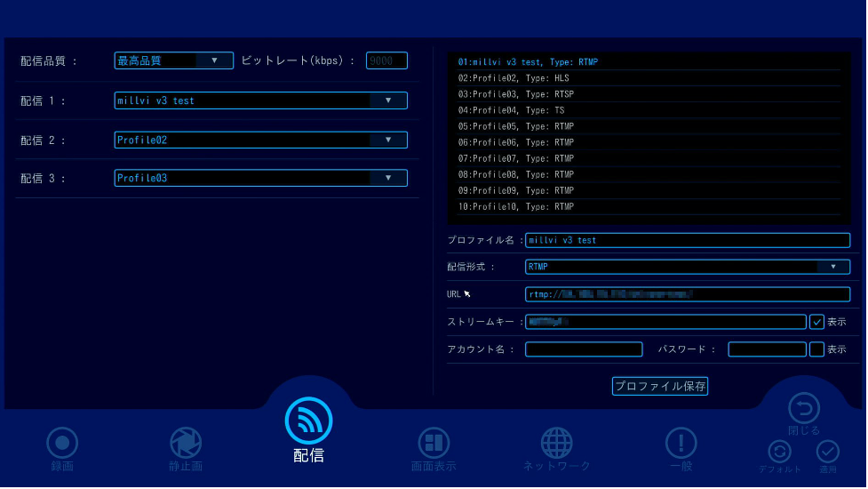This screenshot has height=489, width=868.
Task: Uncheck the stream key 表示 checkbox
Action: pos(817,322)
